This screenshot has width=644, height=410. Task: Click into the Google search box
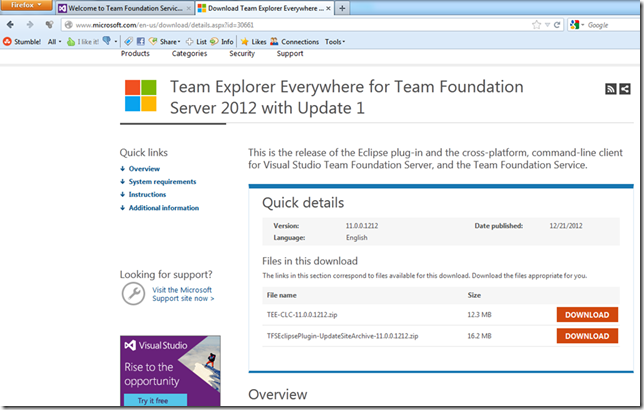613,25
